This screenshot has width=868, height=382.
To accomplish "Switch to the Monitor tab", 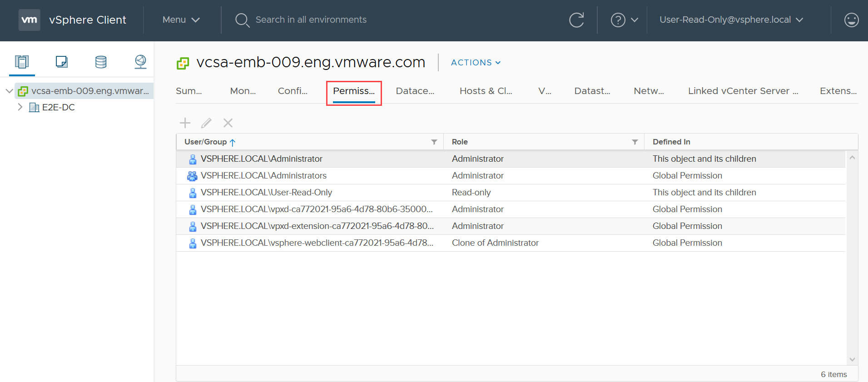I will click(243, 91).
